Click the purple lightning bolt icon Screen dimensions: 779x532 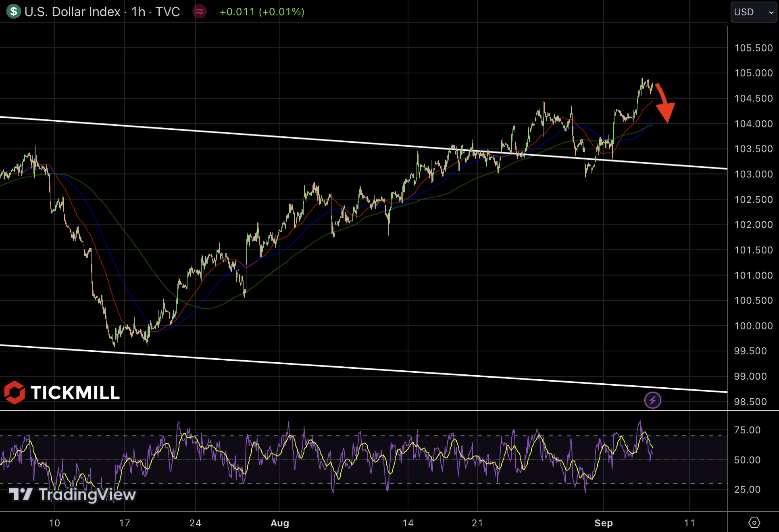[x=652, y=400]
